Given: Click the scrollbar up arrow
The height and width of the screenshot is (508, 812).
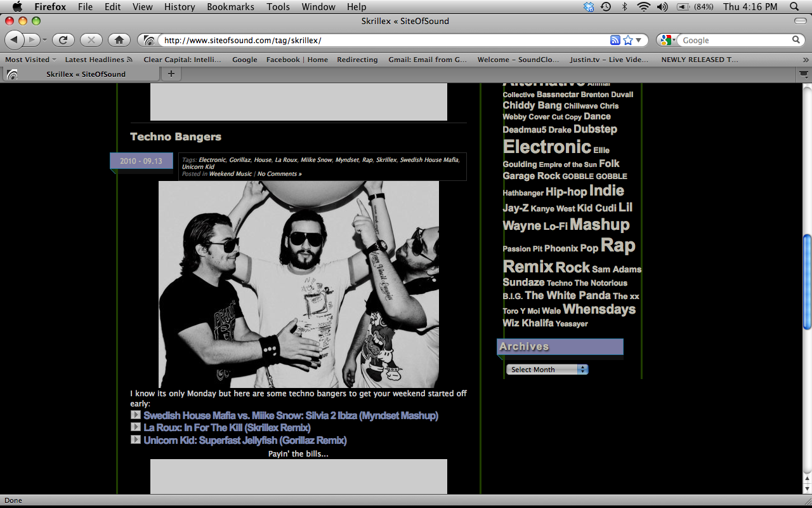Looking at the screenshot, I should click(x=807, y=478).
